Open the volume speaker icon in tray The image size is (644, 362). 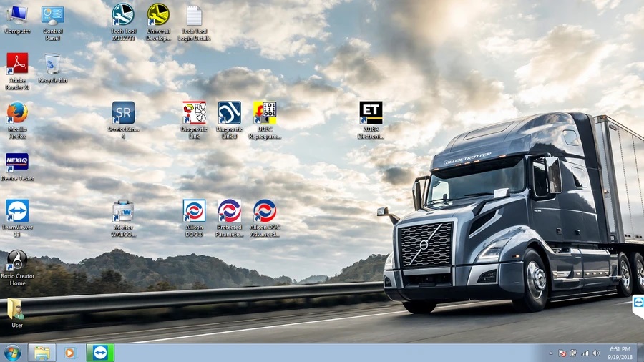596,353
